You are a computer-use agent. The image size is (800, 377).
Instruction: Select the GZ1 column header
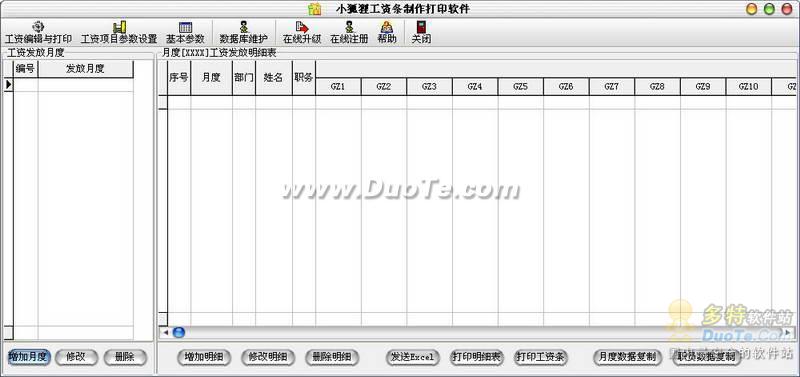pyautogui.click(x=338, y=87)
